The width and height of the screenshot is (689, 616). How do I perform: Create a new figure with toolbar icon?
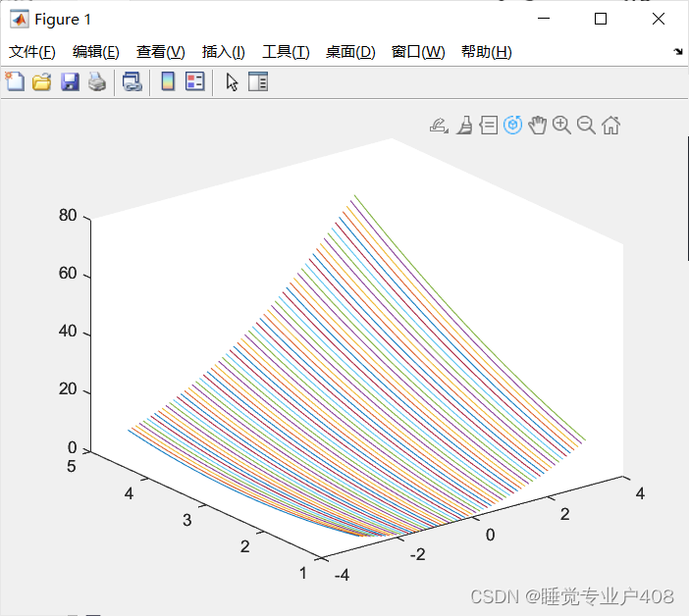click(x=15, y=81)
